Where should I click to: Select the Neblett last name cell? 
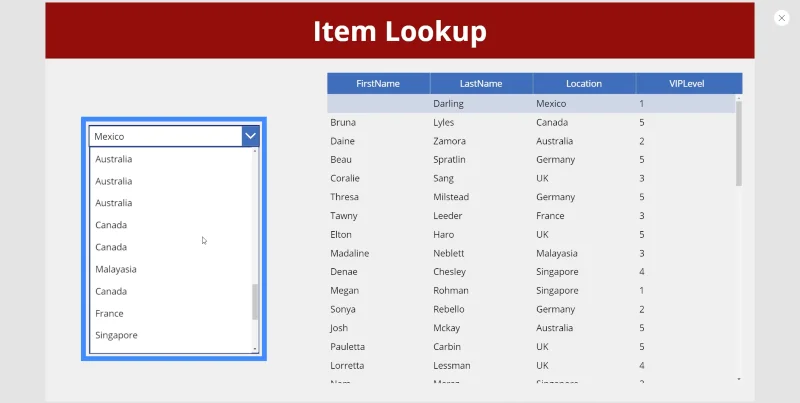tap(448, 253)
